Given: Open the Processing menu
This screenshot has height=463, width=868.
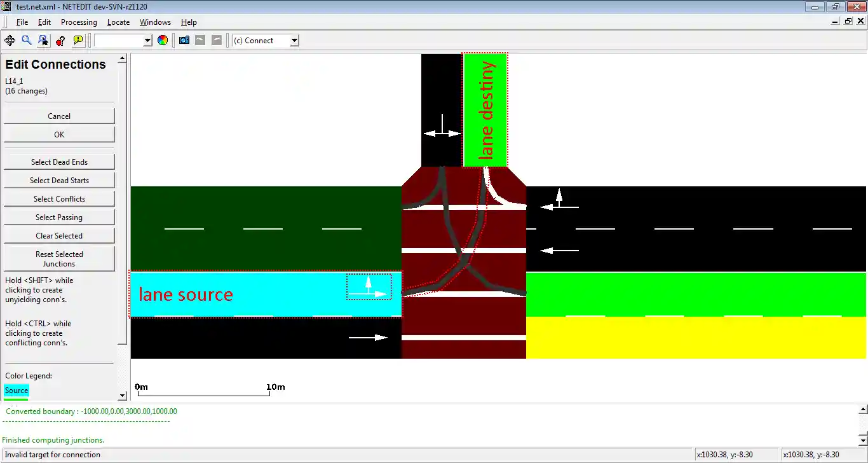Looking at the screenshot, I should click(79, 22).
